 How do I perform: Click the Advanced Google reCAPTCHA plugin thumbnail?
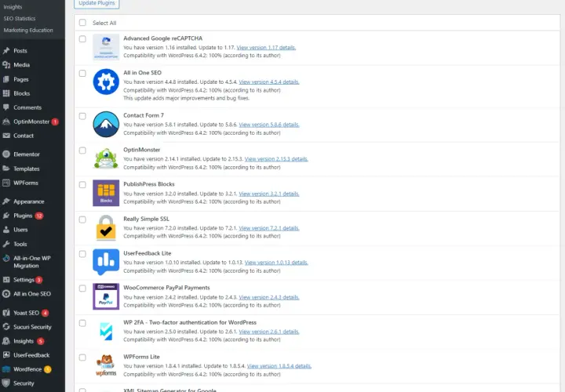(106, 47)
